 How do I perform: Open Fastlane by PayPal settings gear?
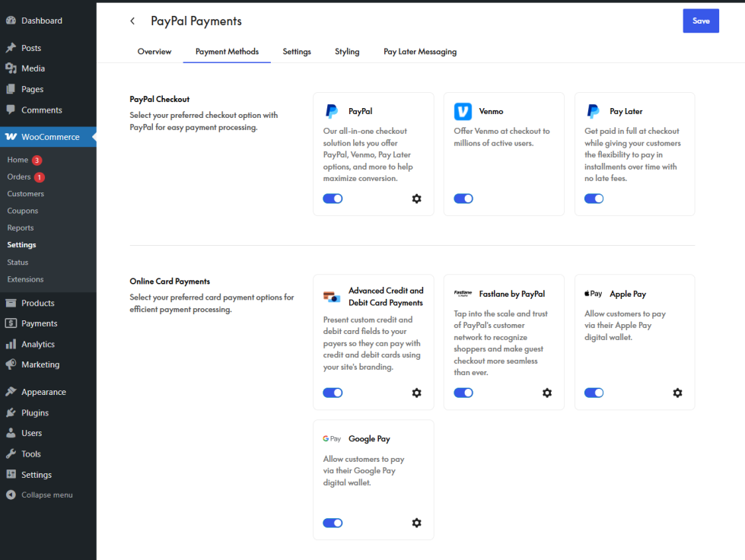point(547,393)
